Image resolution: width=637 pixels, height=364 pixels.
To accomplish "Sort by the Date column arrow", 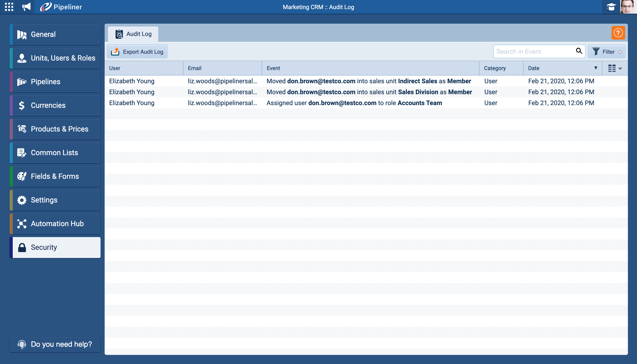I will [x=596, y=68].
